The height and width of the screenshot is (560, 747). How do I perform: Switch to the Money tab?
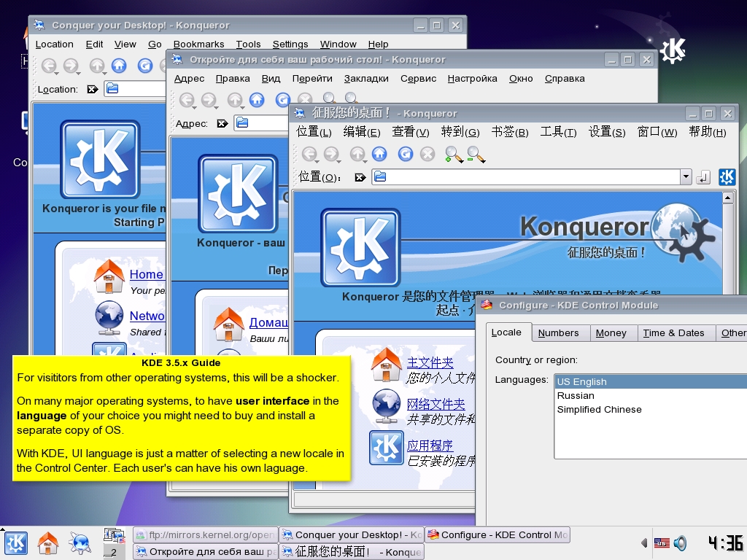611,333
